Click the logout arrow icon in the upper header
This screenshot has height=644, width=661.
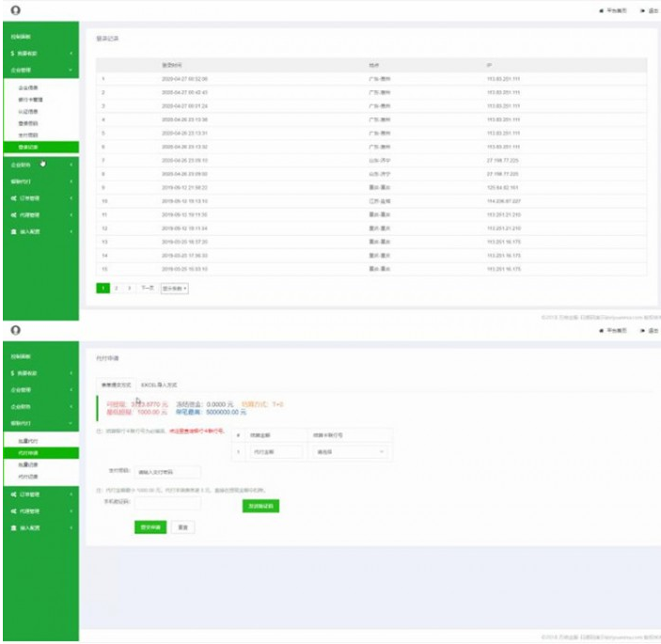[x=642, y=11]
